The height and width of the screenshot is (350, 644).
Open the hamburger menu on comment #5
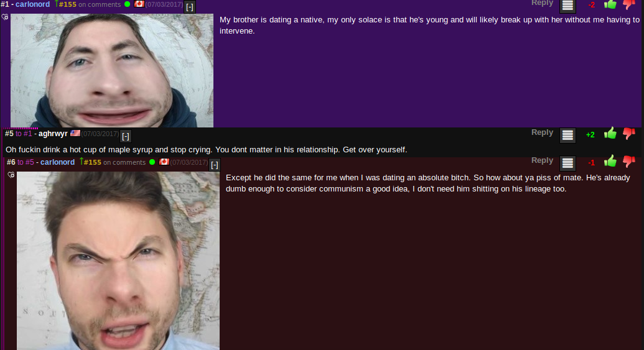click(567, 135)
